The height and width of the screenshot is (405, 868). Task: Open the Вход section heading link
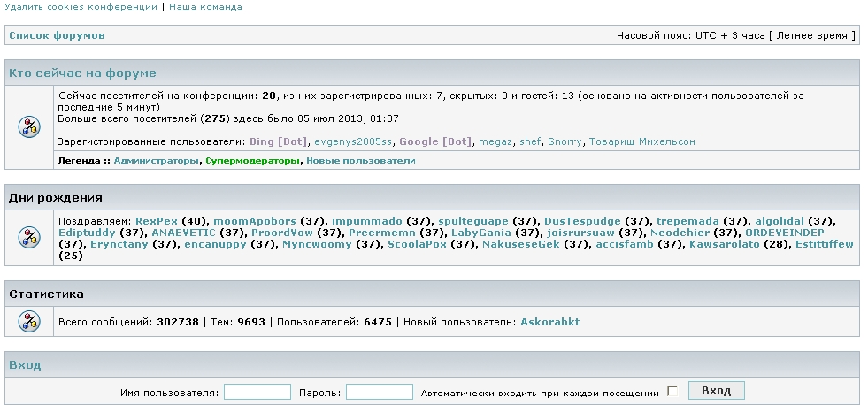pos(25,364)
